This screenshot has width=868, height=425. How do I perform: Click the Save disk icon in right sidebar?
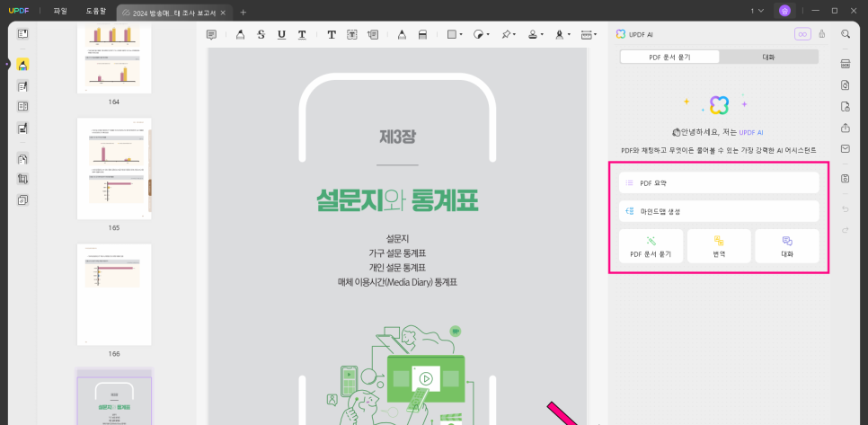[x=846, y=178]
